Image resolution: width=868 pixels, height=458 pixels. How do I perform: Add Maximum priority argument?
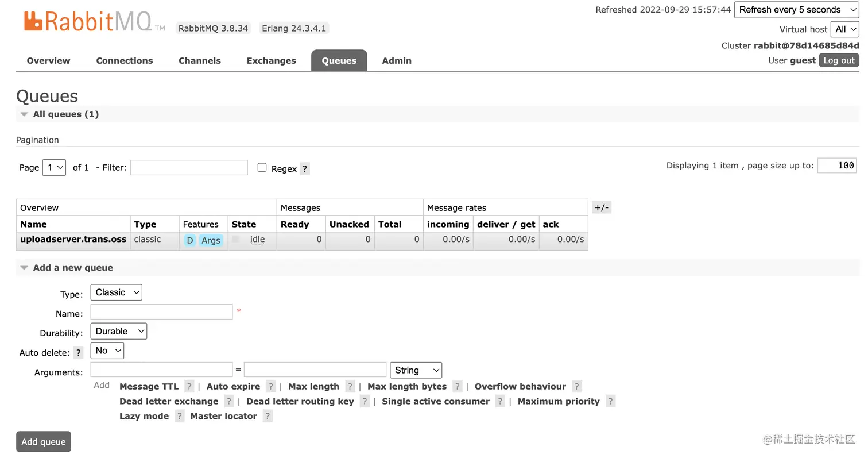click(x=559, y=402)
